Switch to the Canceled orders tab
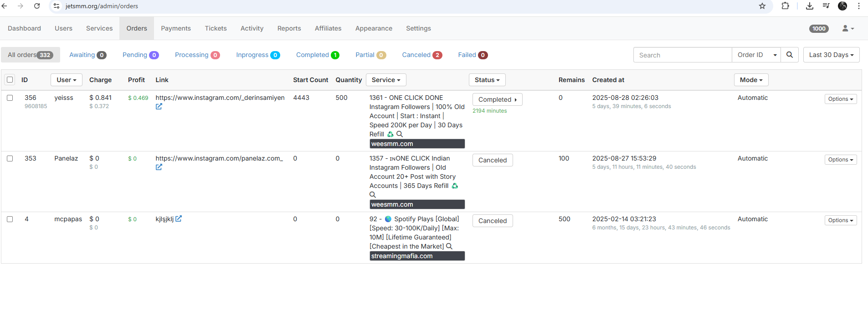The width and height of the screenshot is (868, 317). [x=421, y=55]
